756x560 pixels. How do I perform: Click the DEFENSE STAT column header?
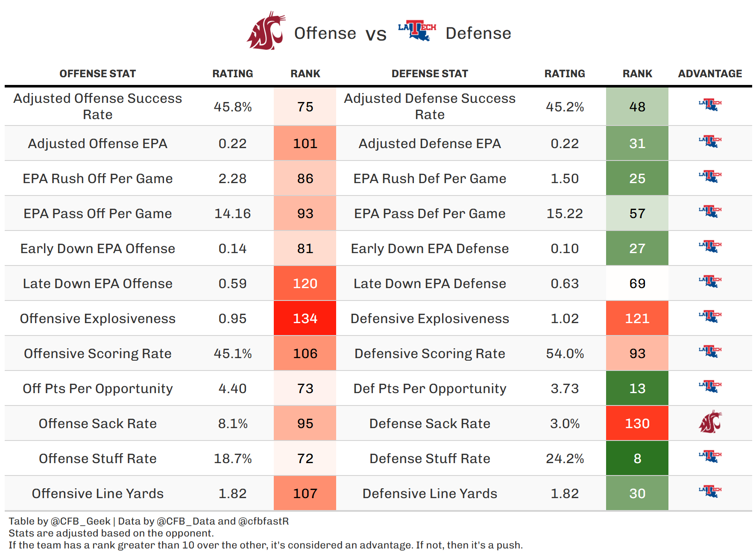click(430, 74)
